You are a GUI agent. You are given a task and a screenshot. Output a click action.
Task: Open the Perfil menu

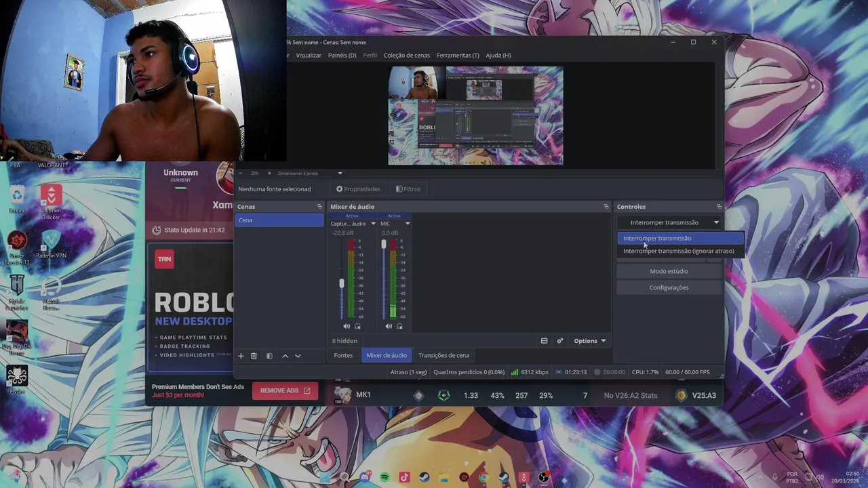370,56
